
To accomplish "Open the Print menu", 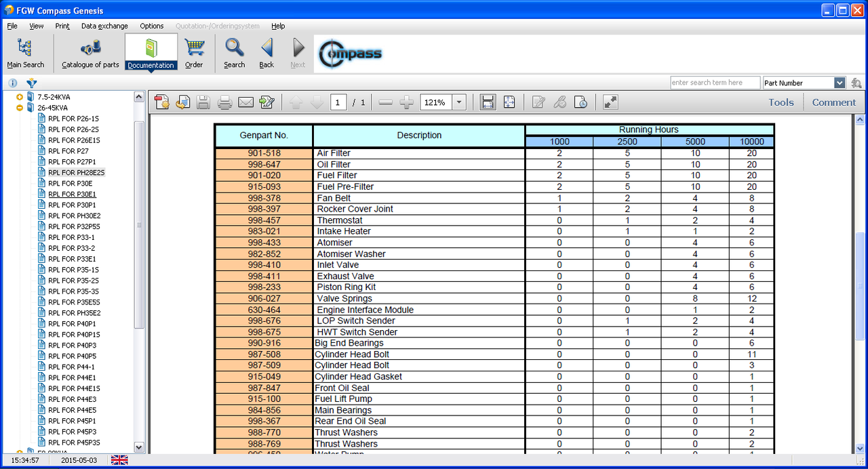I will [62, 26].
